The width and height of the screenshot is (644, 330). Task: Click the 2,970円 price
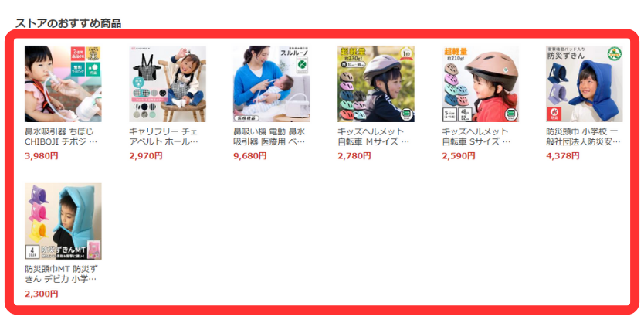coord(146,156)
